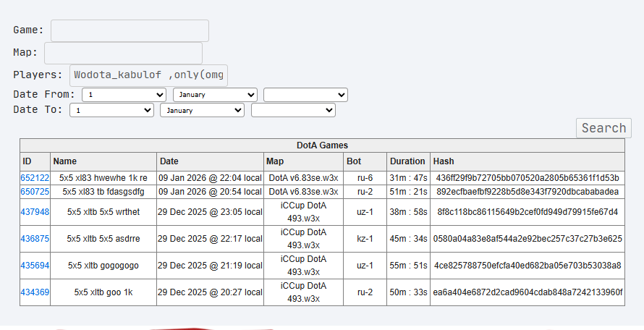Focus the Players text field

pyautogui.click(x=149, y=75)
